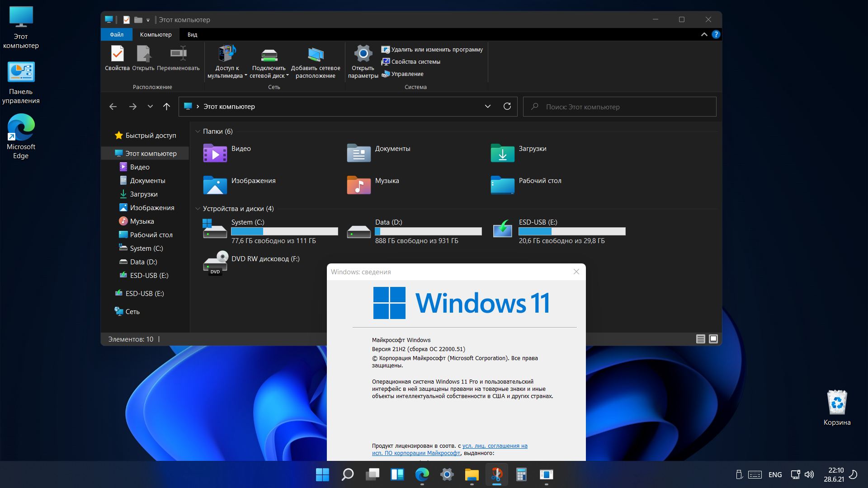868x488 pixels.
Task: Switch to the Компьютер ribbon tab
Action: (156, 34)
